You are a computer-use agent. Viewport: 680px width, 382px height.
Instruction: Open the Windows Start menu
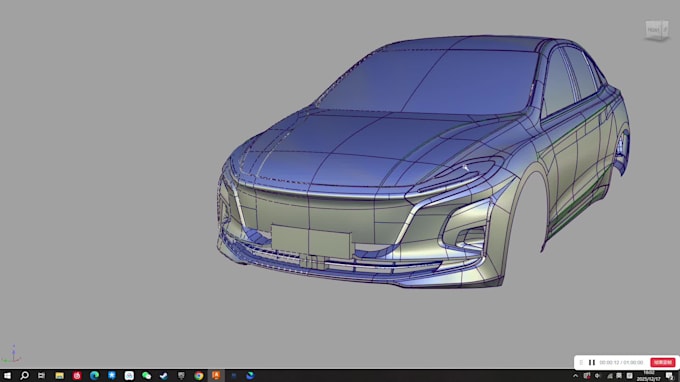click(7, 375)
